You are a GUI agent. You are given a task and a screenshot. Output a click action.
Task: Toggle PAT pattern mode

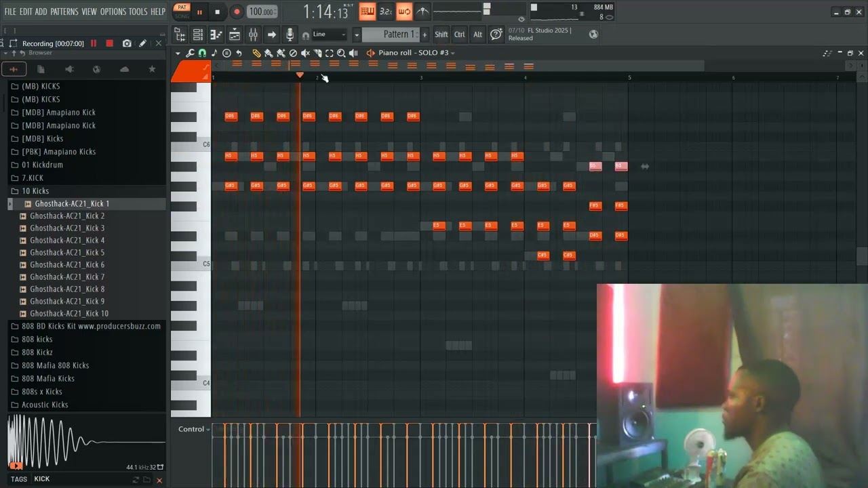pos(182,7)
